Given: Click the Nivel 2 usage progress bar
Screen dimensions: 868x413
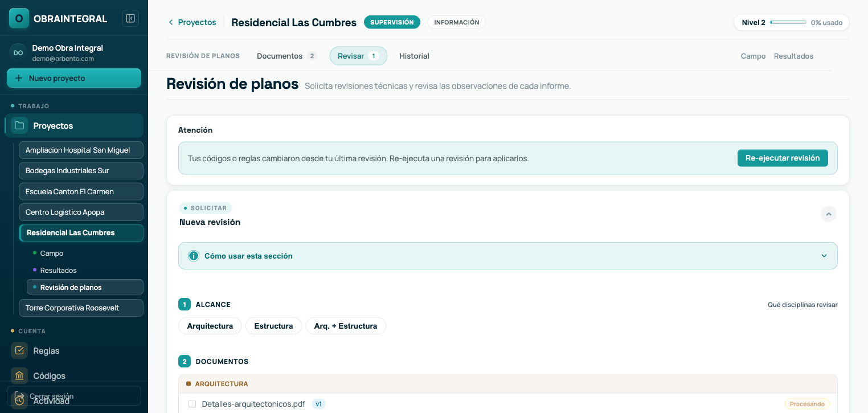Looking at the screenshot, I should coord(788,22).
